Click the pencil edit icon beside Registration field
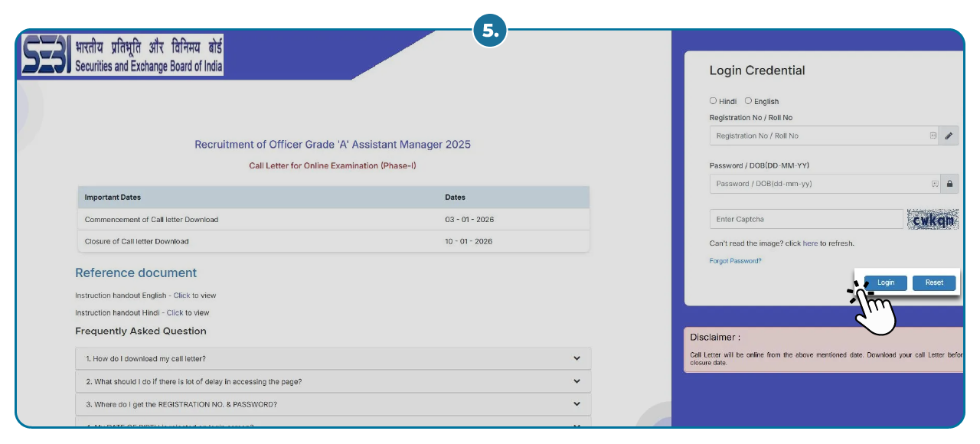The image size is (980, 444). pos(949,135)
